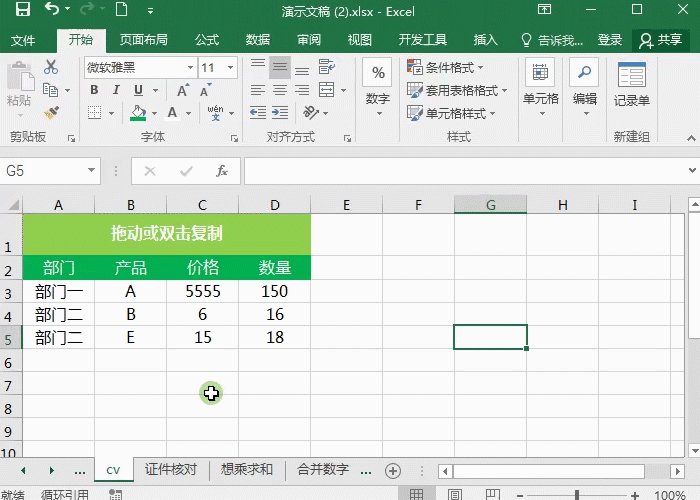Viewport: 700px width, 500px height.
Task: Open the ribbon display options icon
Action: pyautogui.click(x=544, y=9)
